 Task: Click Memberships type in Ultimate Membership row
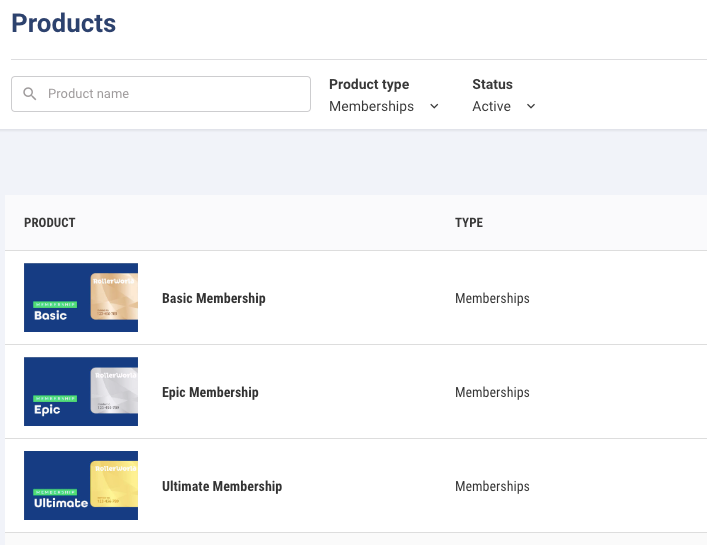(x=492, y=486)
